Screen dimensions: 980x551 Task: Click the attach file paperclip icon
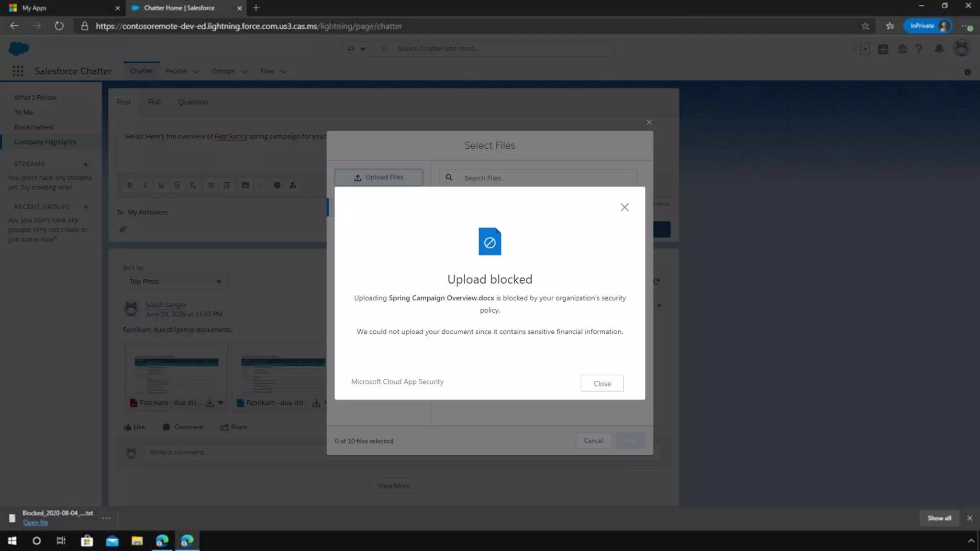(123, 229)
